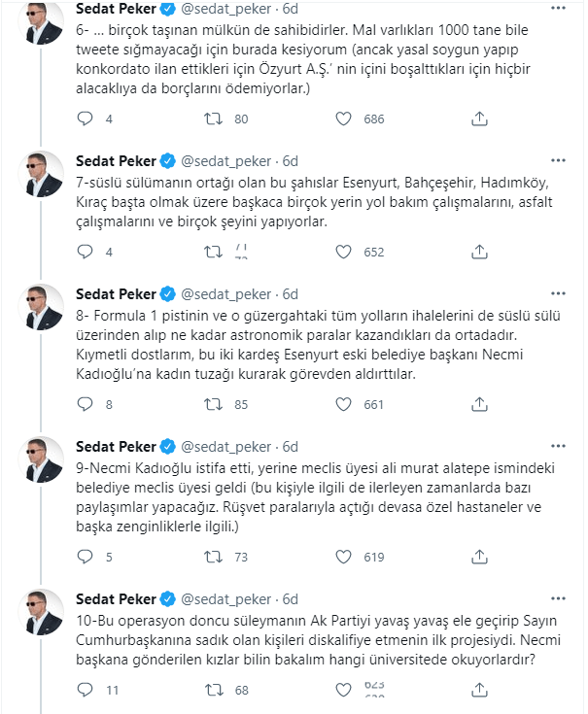Expand the three-dot menu on tweet 9
Screen dimensions: 588x714
tap(558, 446)
